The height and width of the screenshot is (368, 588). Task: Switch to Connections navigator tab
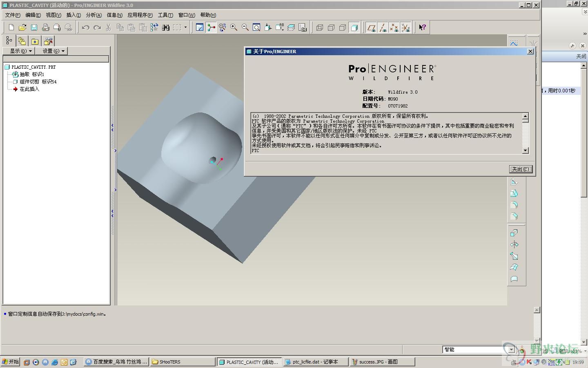click(48, 41)
